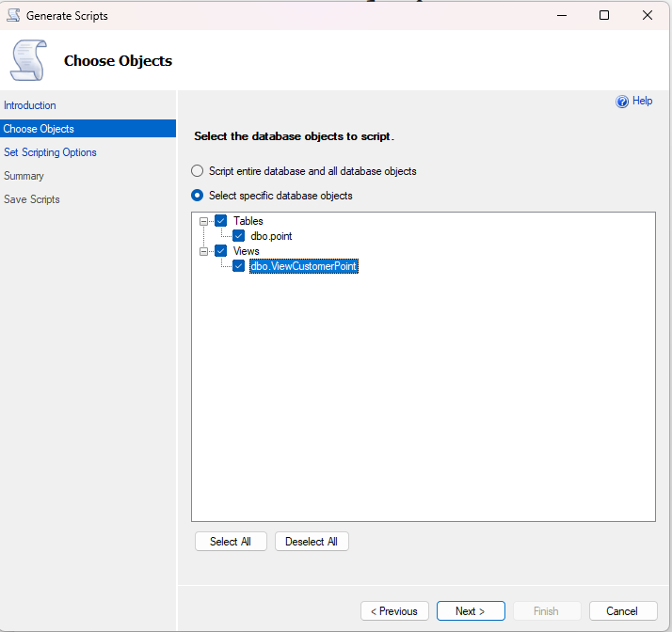Maximize the Generate Scripts window
This screenshot has width=672, height=632.
pyautogui.click(x=604, y=15)
